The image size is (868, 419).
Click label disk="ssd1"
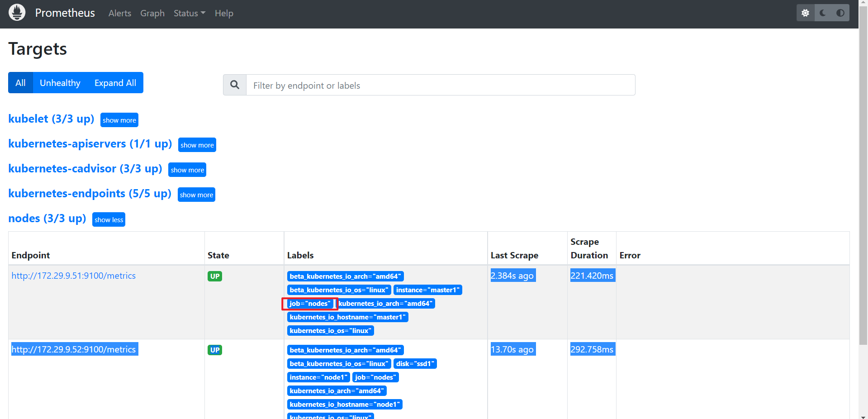coord(415,363)
